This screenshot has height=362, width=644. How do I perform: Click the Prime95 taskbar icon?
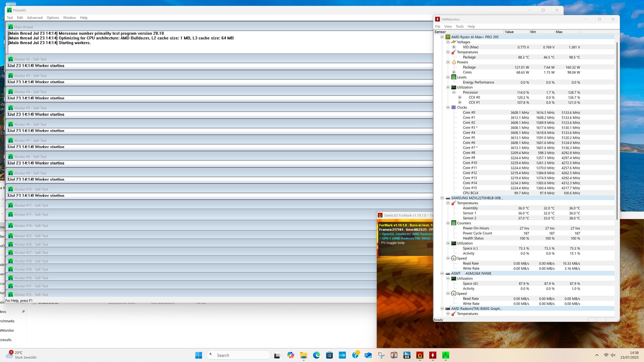(445, 355)
